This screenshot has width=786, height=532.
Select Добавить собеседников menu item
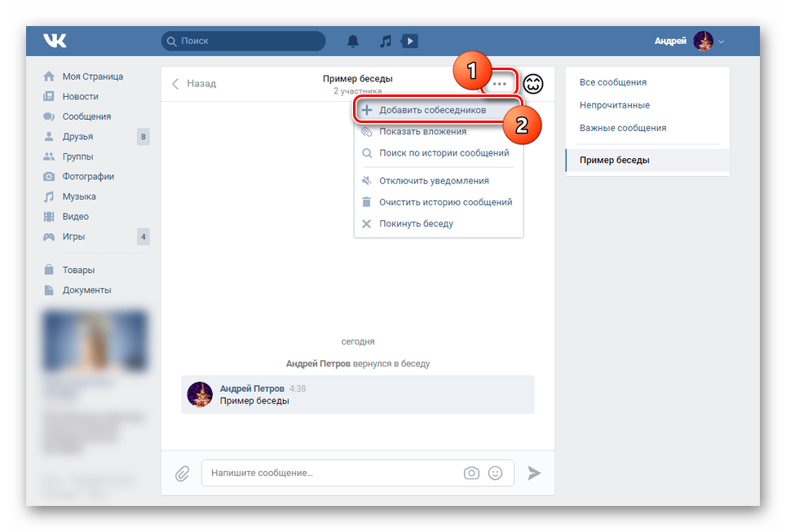(439, 110)
